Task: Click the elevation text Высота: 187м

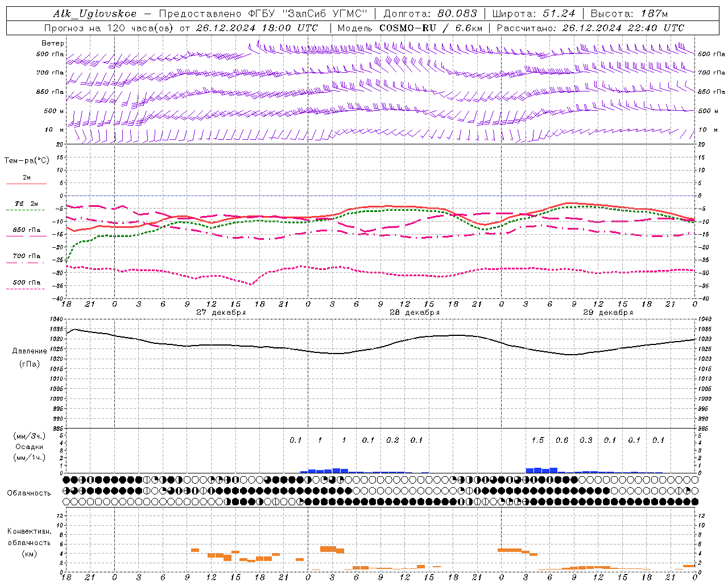Action: 629,14
